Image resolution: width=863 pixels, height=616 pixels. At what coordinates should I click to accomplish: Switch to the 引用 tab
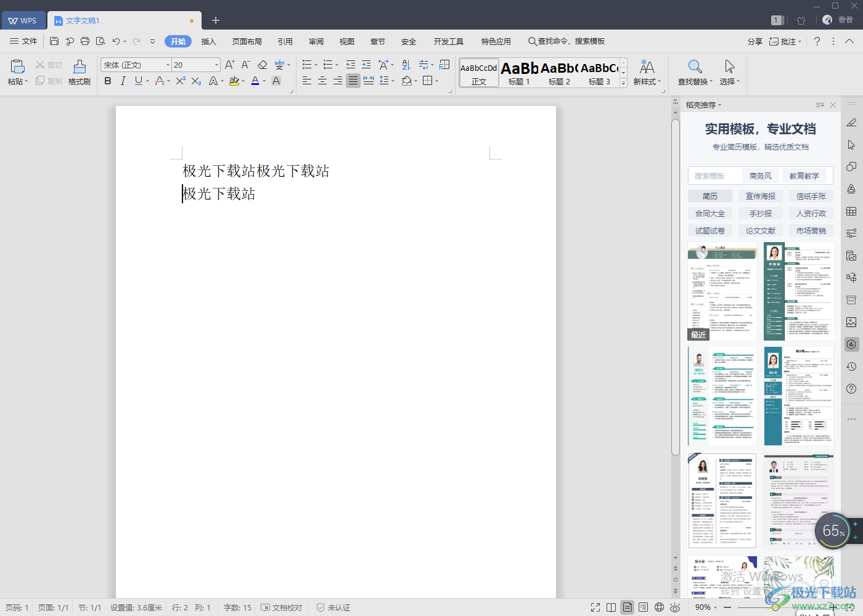coord(285,41)
